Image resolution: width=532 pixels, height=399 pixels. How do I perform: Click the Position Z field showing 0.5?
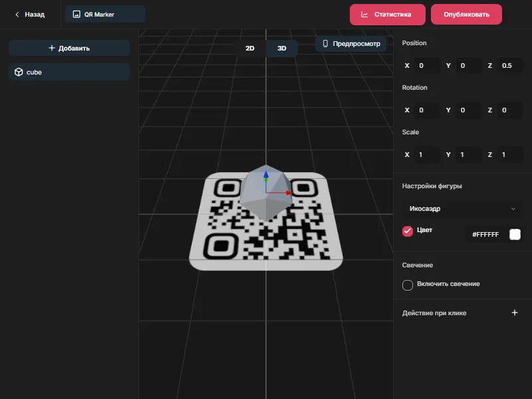coord(509,65)
